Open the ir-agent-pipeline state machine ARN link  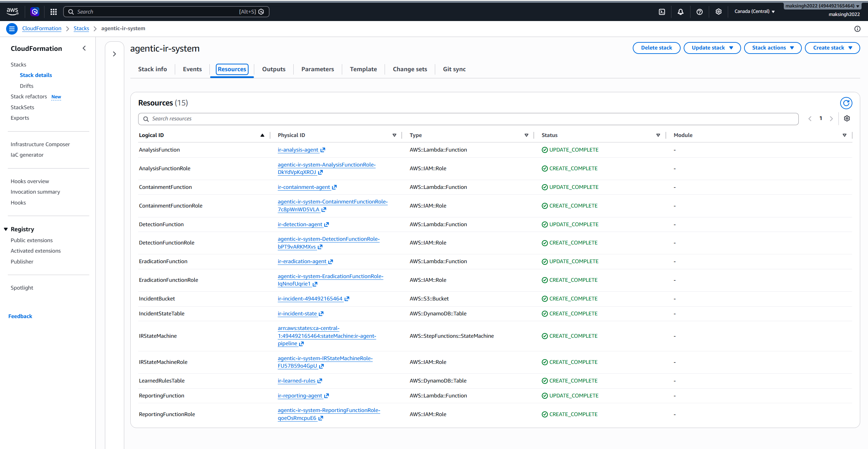[327, 336]
